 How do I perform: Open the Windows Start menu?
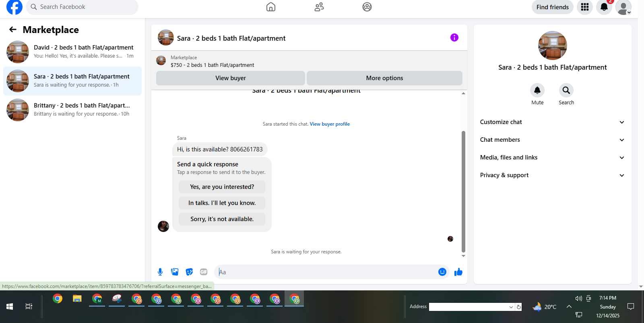point(10,306)
